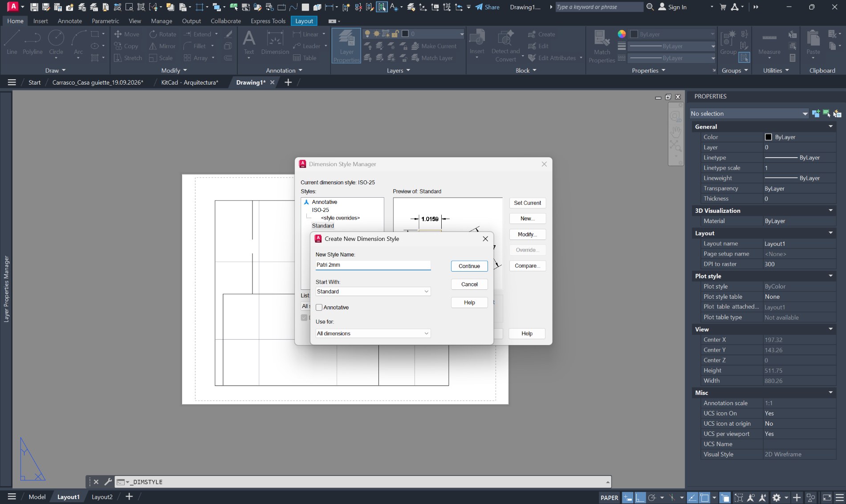The height and width of the screenshot is (504, 846).
Task: Toggle Object Snap Tracking in status bar
Action: tap(692, 497)
